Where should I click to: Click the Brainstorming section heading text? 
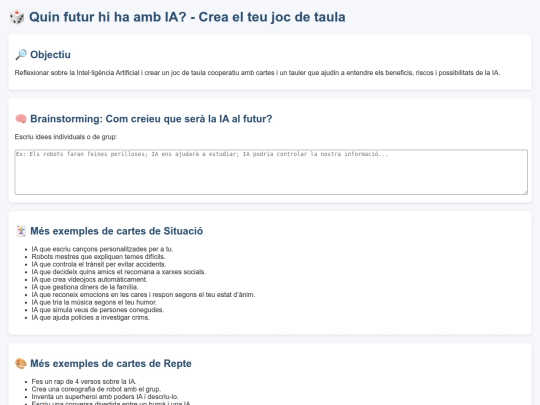coord(151,119)
